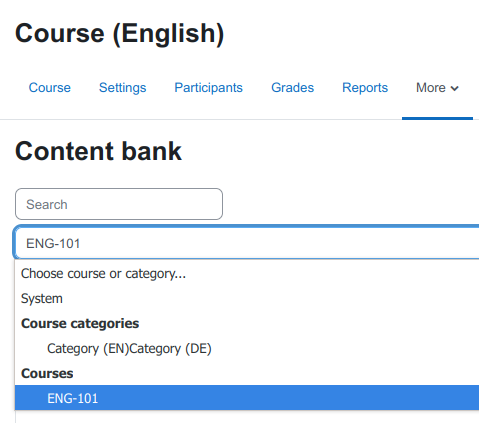The image size is (479, 423).
Task: View the Reports tab
Action: 365,88
